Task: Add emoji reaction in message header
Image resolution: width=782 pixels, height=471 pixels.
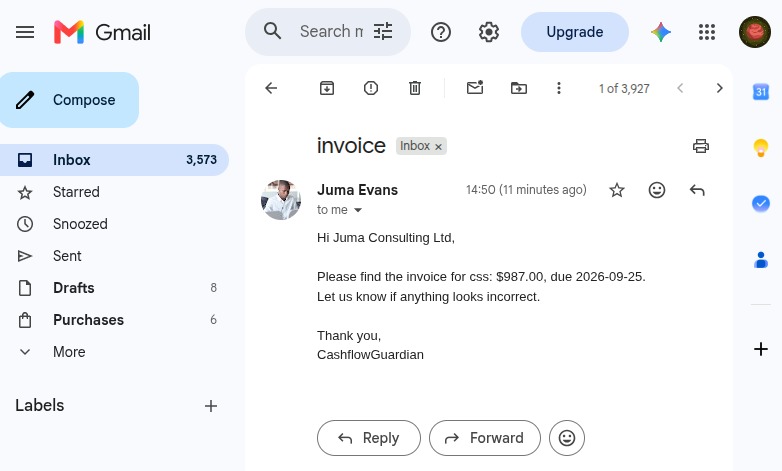Action: point(657,190)
